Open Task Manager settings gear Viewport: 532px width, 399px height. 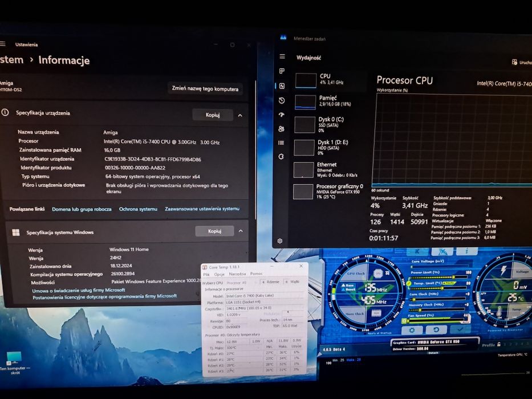pos(280,241)
